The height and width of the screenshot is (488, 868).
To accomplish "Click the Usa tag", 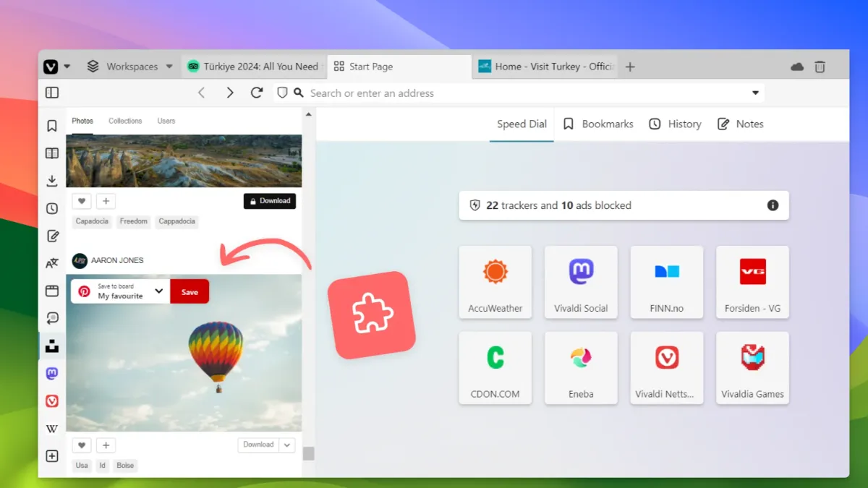I will tap(82, 466).
